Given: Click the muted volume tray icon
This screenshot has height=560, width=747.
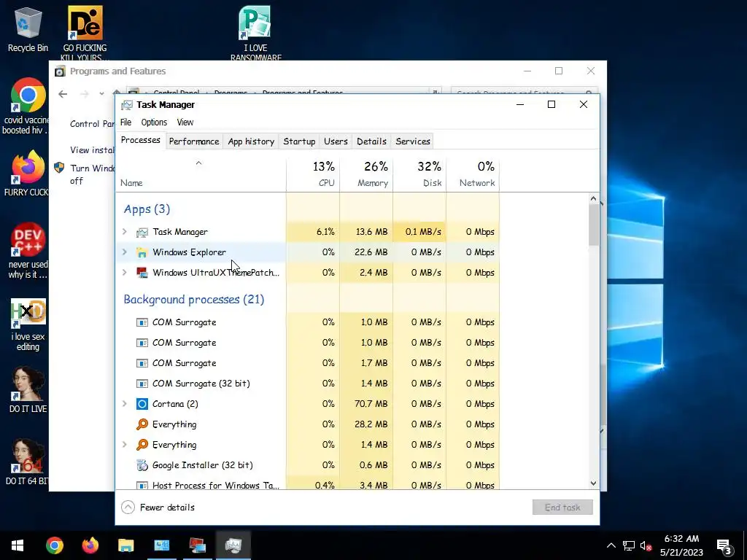Looking at the screenshot, I should 646,545.
